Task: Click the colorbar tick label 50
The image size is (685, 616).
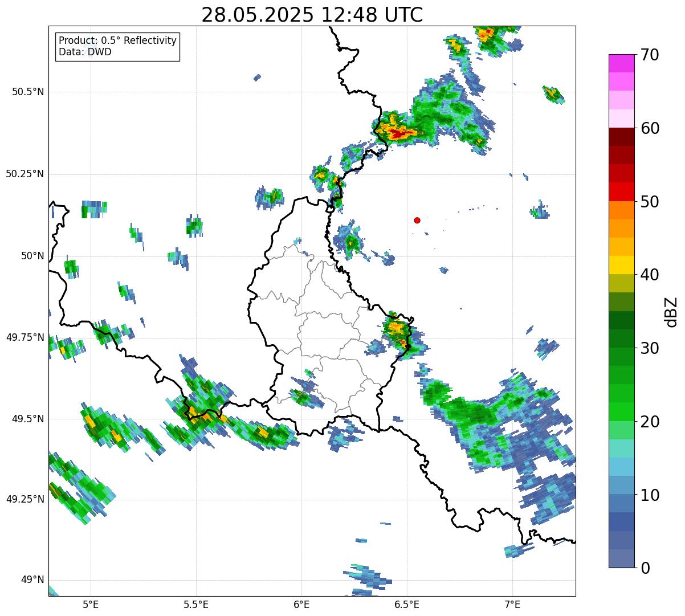Action: [x=650, y=202]
